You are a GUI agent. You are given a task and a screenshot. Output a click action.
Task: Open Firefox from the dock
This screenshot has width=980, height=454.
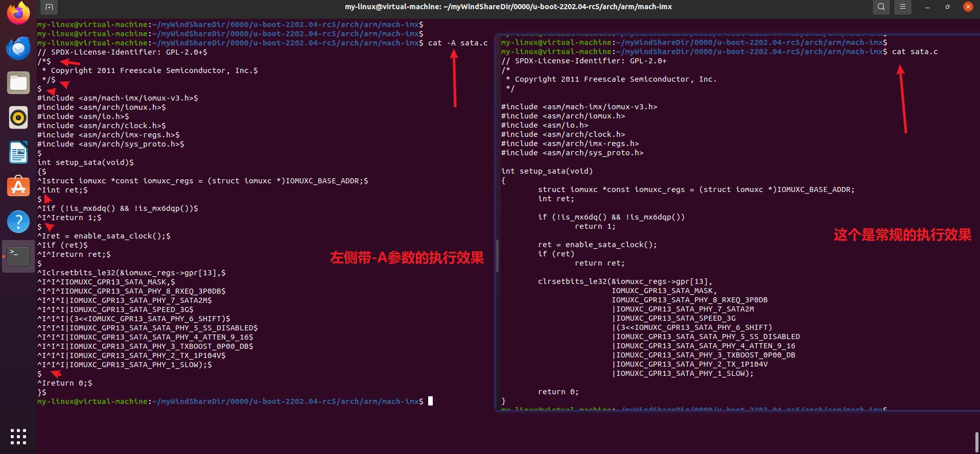[18, 13]
